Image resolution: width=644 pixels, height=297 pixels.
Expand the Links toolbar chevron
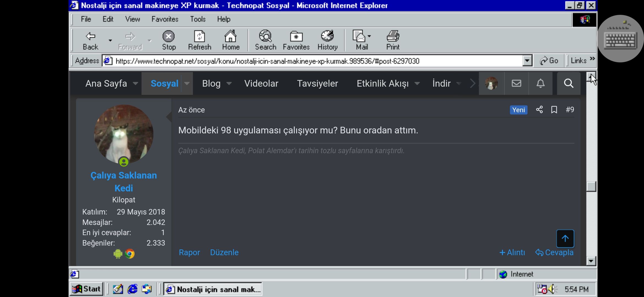pyautogui.click(x=592, y=59)
